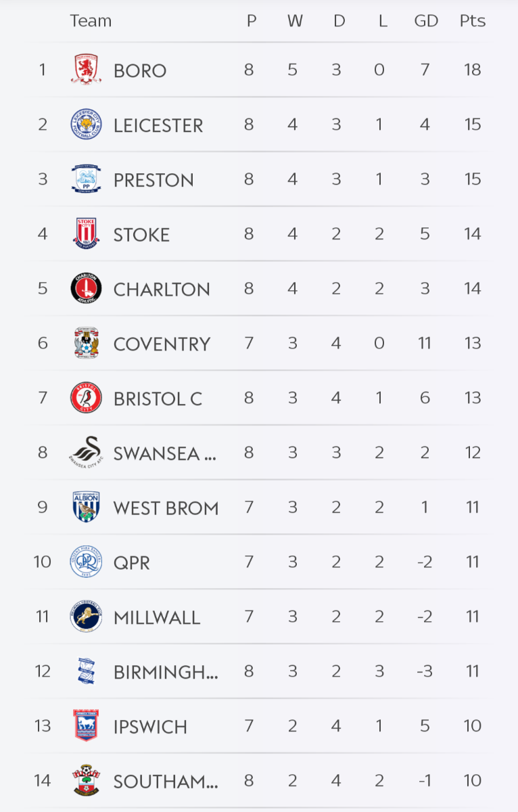Open the Millwall lion crest icon

point(87,616)
